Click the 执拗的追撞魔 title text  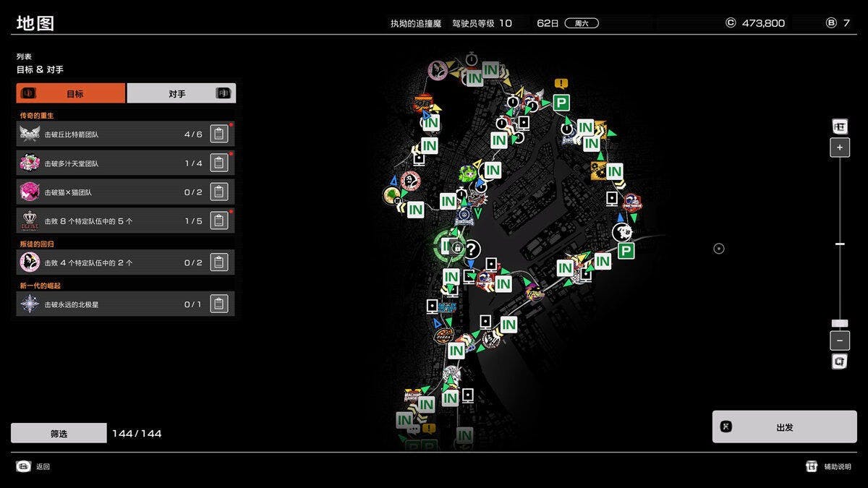tap(416, 23)
